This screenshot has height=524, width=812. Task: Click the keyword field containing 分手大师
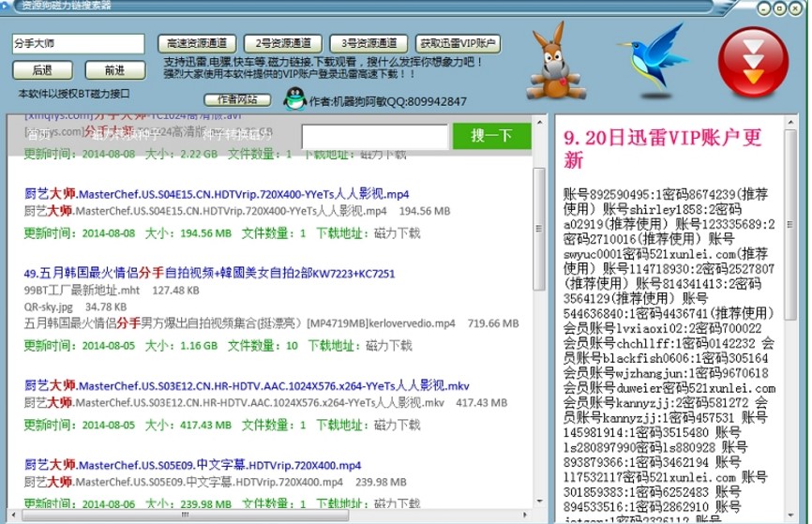click(x=78, y=43)
